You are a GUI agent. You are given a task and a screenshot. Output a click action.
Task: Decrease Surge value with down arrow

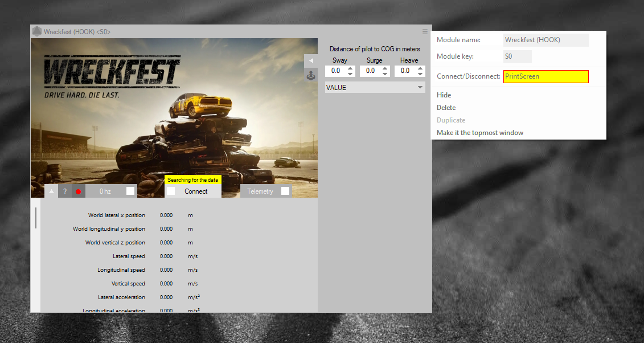pos(385,73)
